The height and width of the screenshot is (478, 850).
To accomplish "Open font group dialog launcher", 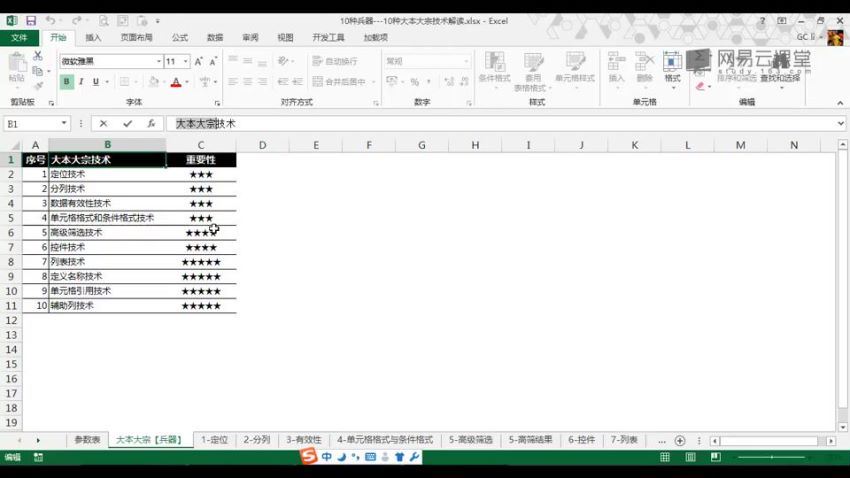I will click(217, 102).
